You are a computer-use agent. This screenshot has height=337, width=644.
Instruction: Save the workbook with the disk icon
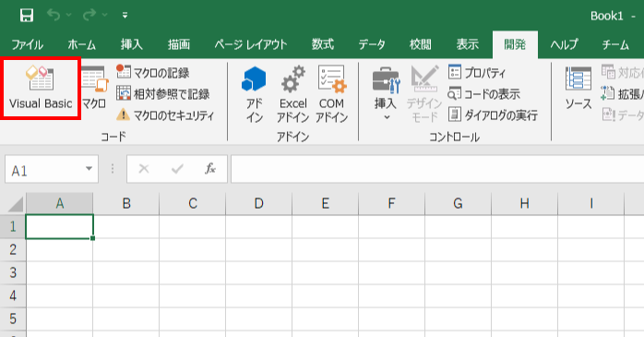tap(27, 16)
